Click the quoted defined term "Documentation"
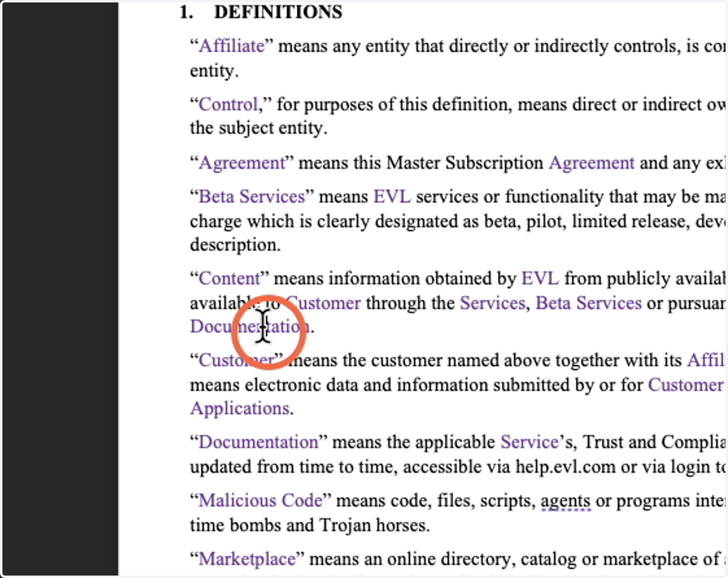The image size is (728, 578). coord(258,441)
